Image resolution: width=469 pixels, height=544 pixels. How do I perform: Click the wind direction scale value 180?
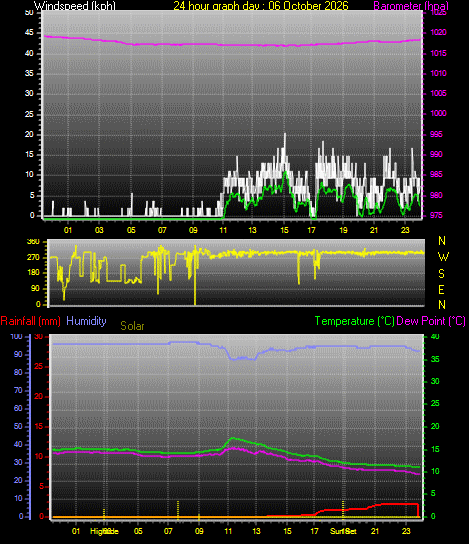[x=33, y=273]
